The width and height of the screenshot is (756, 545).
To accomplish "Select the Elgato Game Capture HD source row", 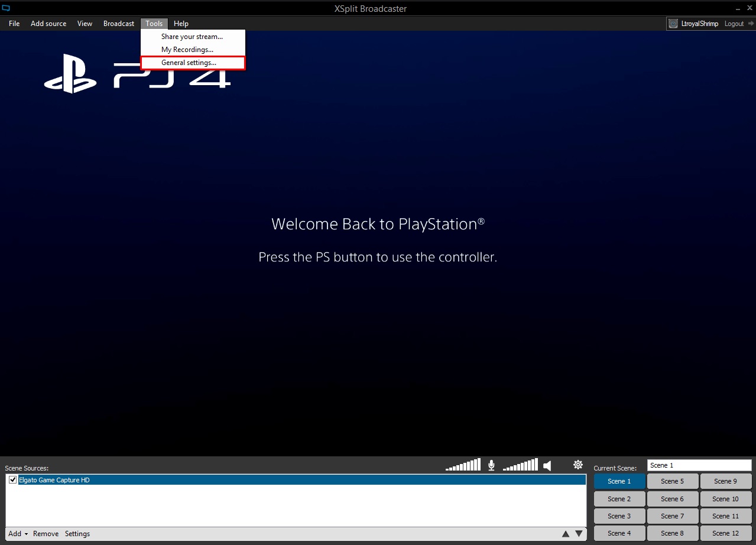I will tap(296, 480).
